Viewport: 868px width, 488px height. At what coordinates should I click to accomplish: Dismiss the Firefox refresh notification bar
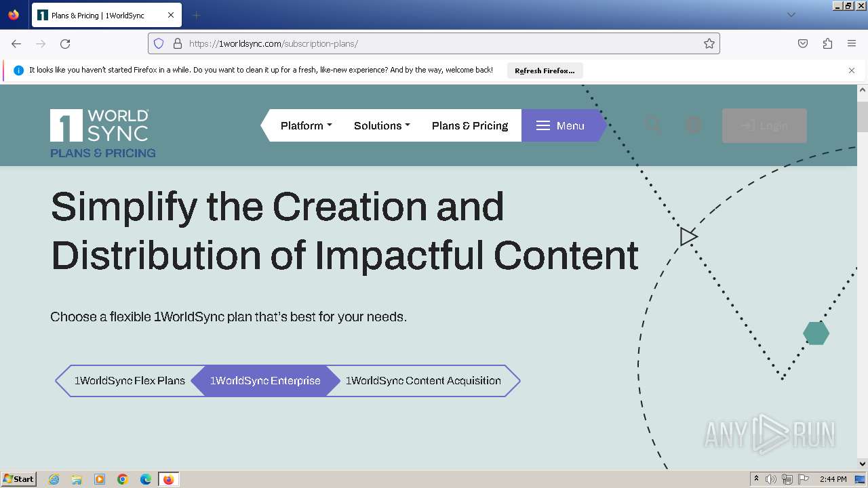coord(852,70)
